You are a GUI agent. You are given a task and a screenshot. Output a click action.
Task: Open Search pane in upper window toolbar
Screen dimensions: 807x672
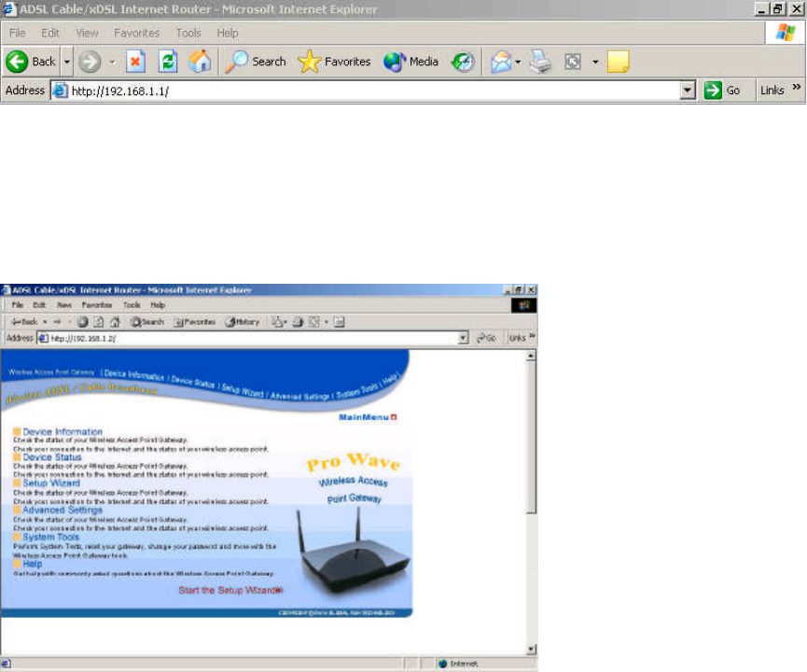[x=256, y=62]
